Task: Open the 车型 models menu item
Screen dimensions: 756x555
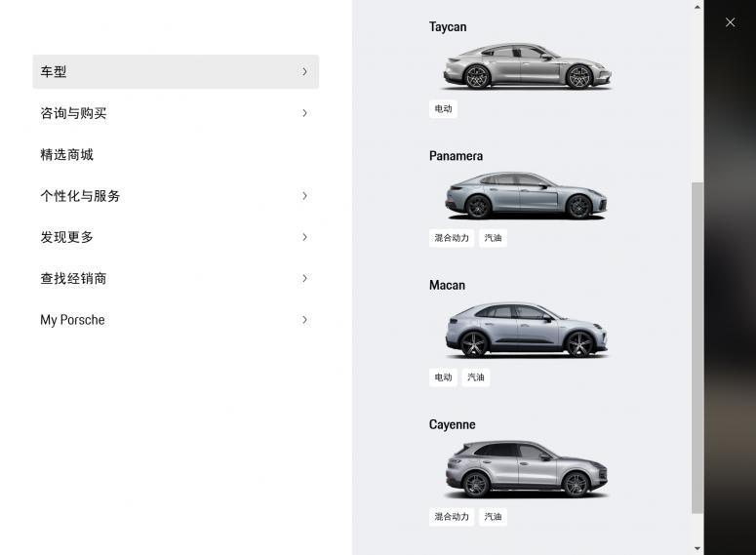Action: [x=176, y=72]
